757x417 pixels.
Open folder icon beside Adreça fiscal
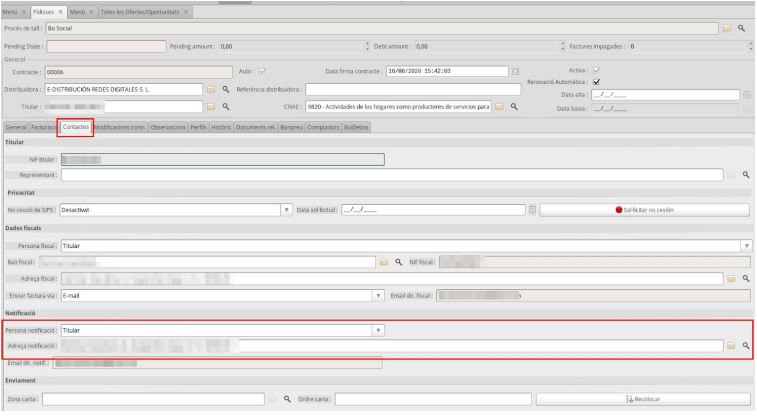731,278
